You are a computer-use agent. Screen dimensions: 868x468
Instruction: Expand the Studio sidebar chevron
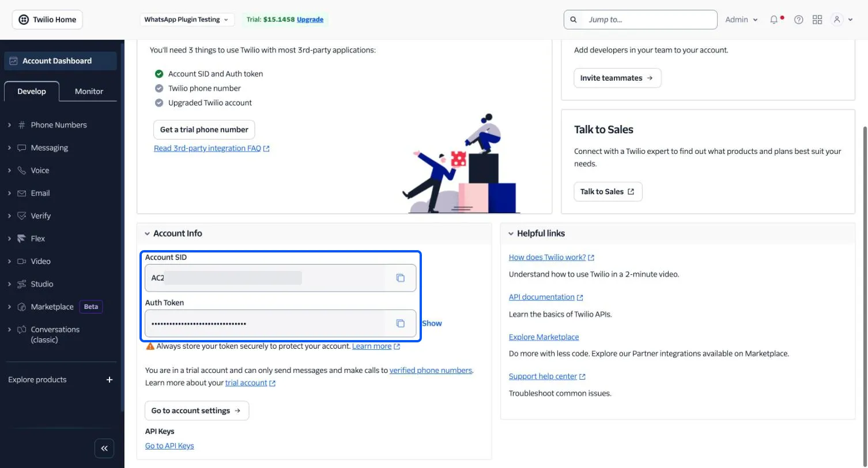click(9, 284)
